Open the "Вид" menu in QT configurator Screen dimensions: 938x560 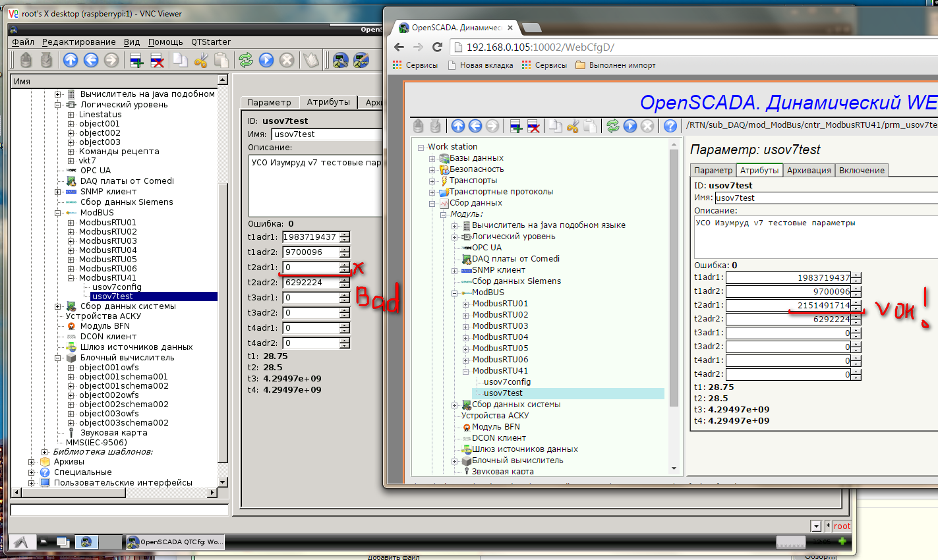[x=132, y=42]
